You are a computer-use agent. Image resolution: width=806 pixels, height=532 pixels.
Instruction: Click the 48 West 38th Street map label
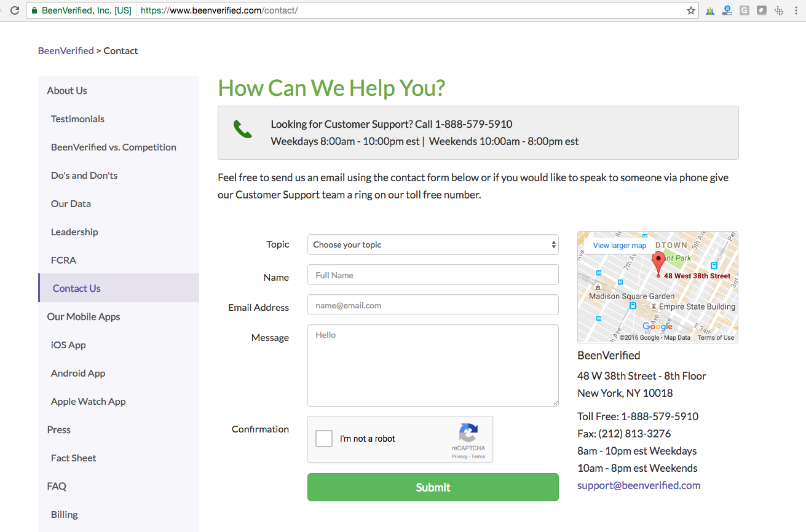tap(697, 276)
